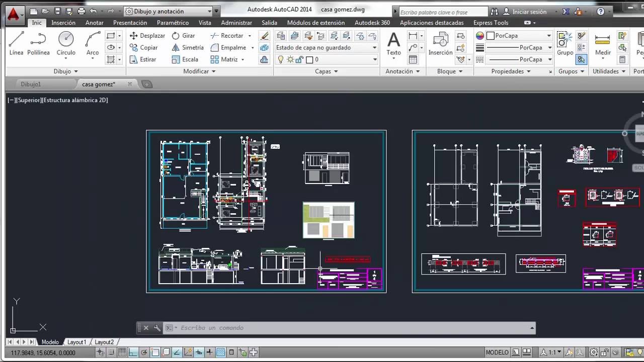644x362 pixels.
Task: Expand the Modificar panel
Action: click(199, 71)
